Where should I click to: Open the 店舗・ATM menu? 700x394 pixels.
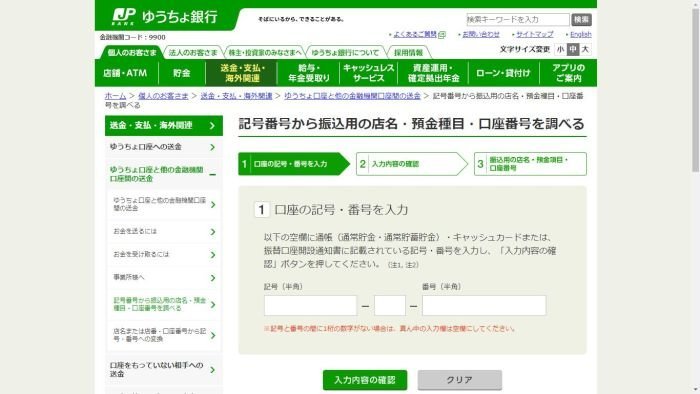click(x=126, y=73)
